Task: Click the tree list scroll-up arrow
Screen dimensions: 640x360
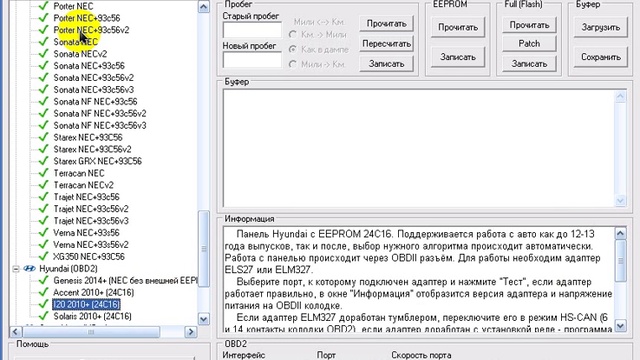Action: [x=204, y=7]
